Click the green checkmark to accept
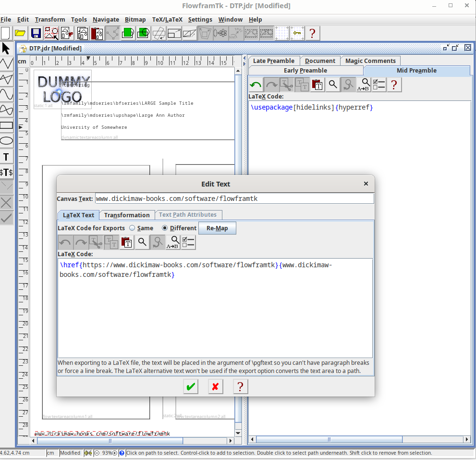The height and width of the screenshot is (460, 476). click(x=191, y=386)
